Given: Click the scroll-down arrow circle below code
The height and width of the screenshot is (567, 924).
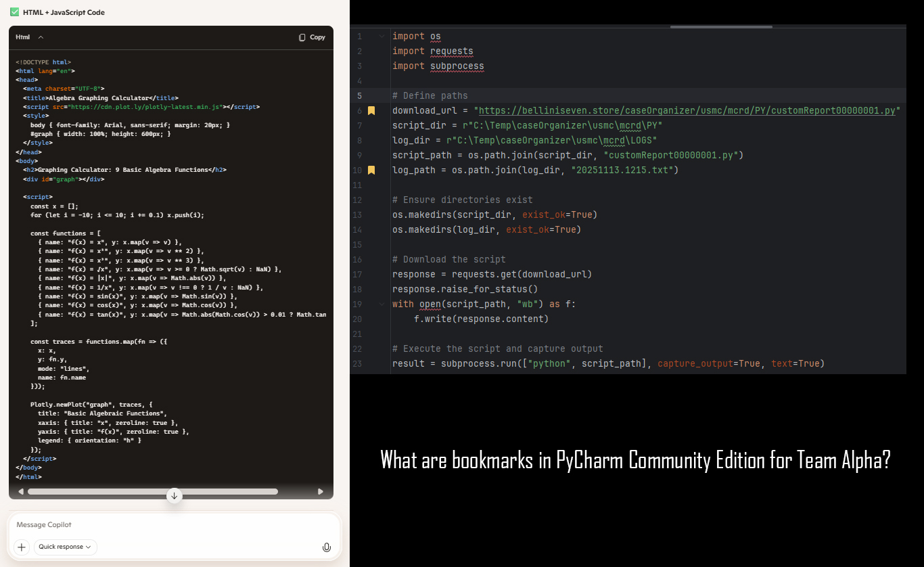Looking at the screenshot, I should click(x=174, y=495).
